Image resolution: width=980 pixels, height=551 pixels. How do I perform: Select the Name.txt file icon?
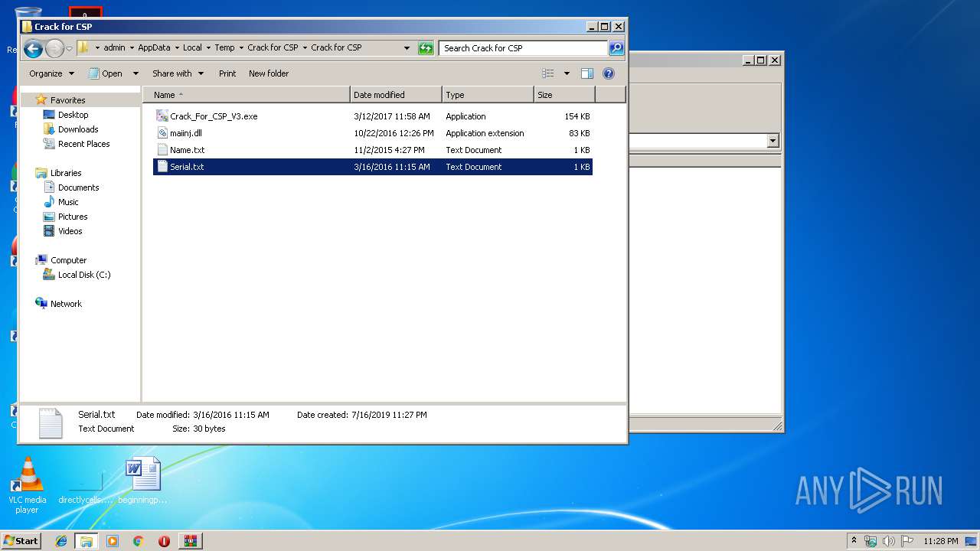162,150
